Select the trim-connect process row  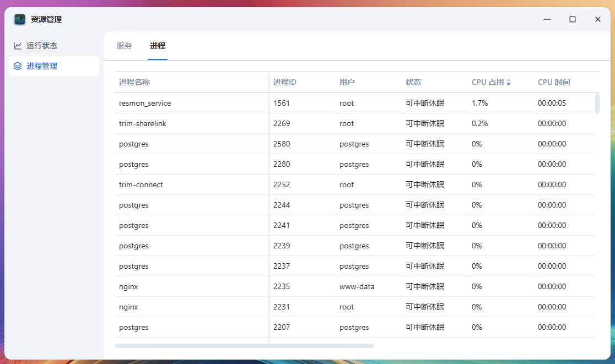[x=141, y=184]
